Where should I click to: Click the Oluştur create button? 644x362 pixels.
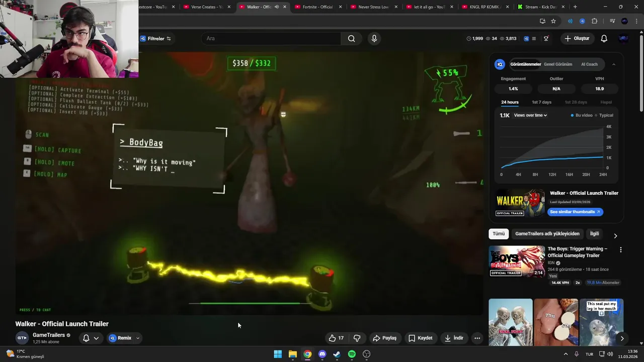point(577,38)
